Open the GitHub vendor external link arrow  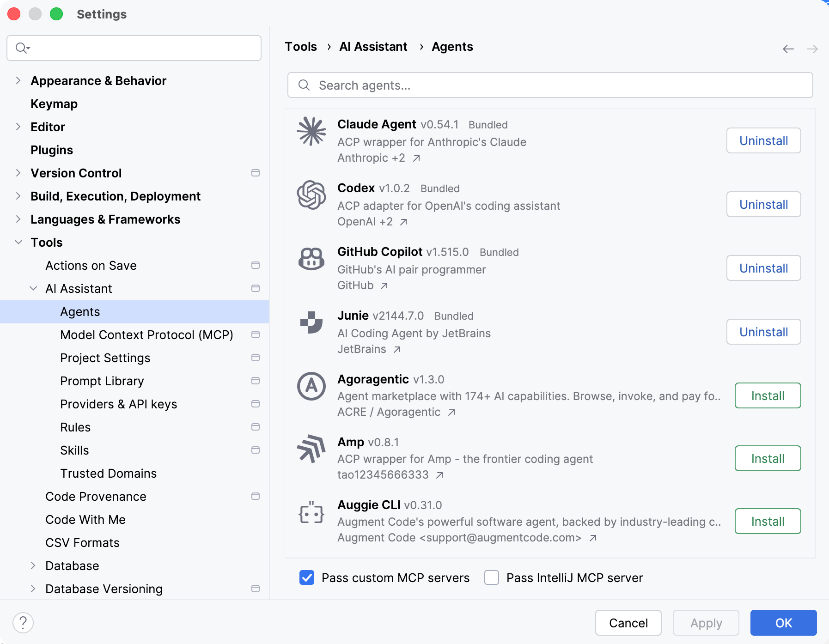coord(384,286)
